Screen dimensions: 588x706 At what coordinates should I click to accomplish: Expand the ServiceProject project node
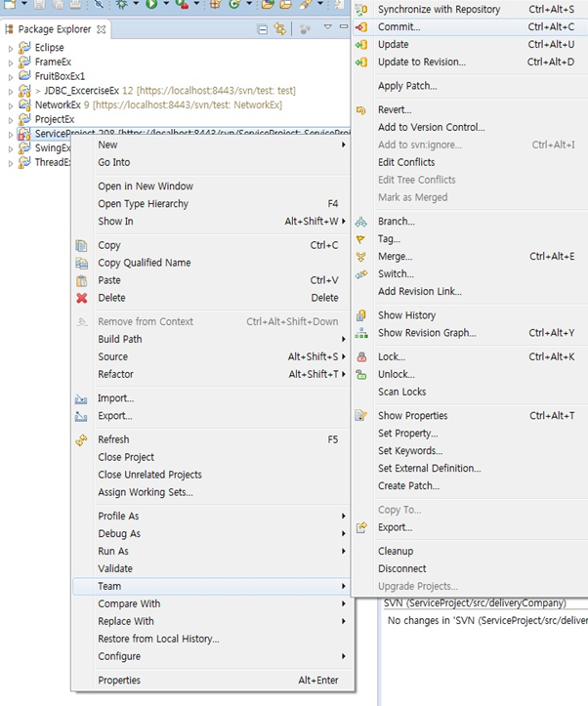pos(11,134)
